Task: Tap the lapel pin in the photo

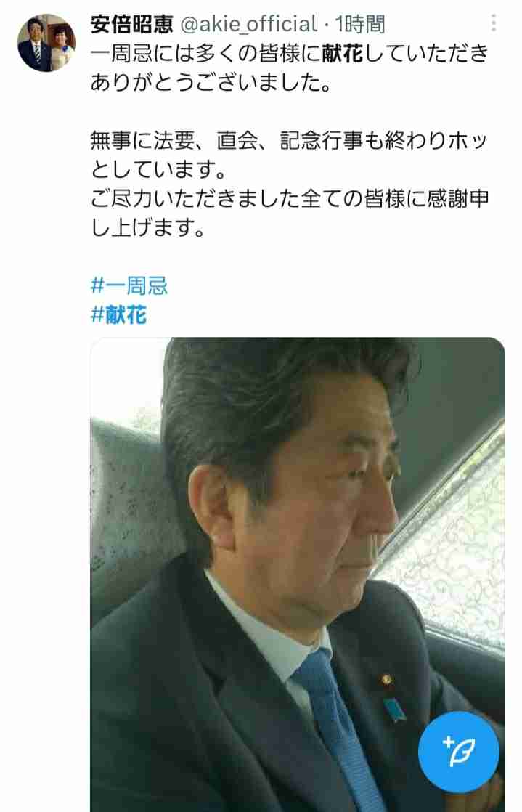Action: [x=386, y=679]
